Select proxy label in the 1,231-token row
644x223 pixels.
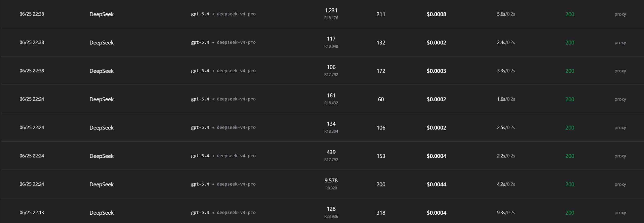coord(620,14)
